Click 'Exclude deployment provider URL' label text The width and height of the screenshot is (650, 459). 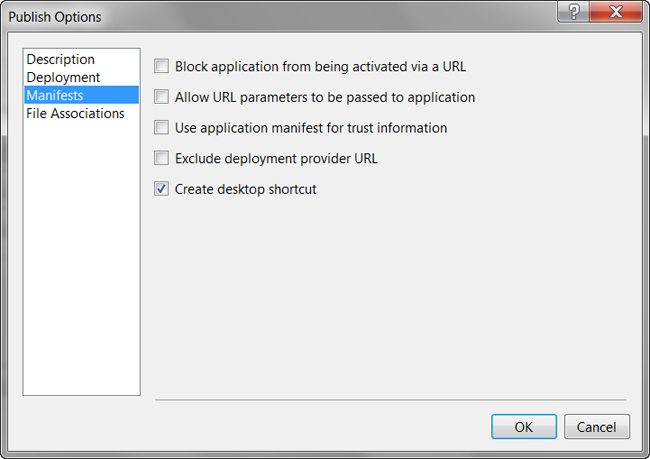(276, 158)
